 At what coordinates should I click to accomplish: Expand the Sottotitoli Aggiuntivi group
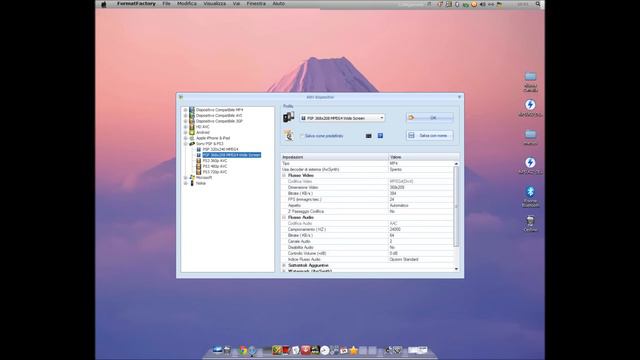(x=284, y=265)
